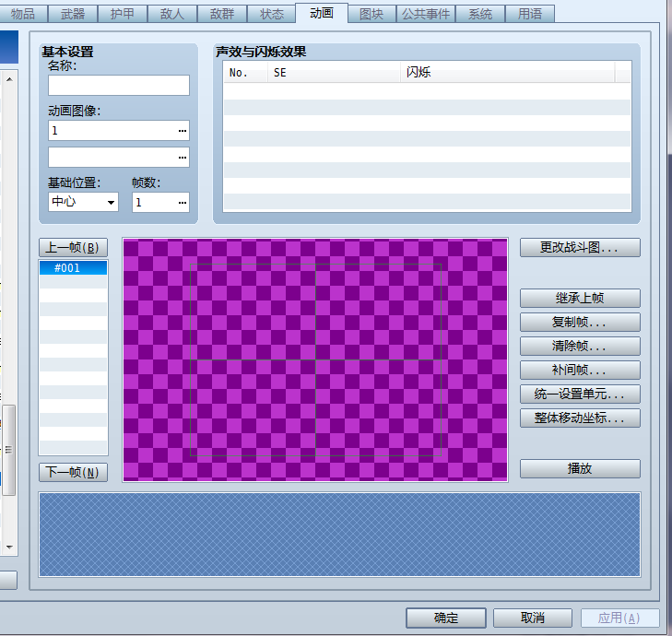Select the 状态 tab

tap(272, 14)
